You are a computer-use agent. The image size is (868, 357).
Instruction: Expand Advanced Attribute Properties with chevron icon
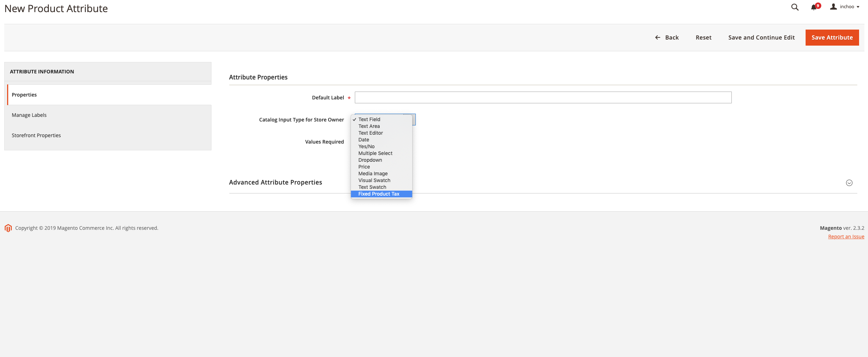coord(849,183)
